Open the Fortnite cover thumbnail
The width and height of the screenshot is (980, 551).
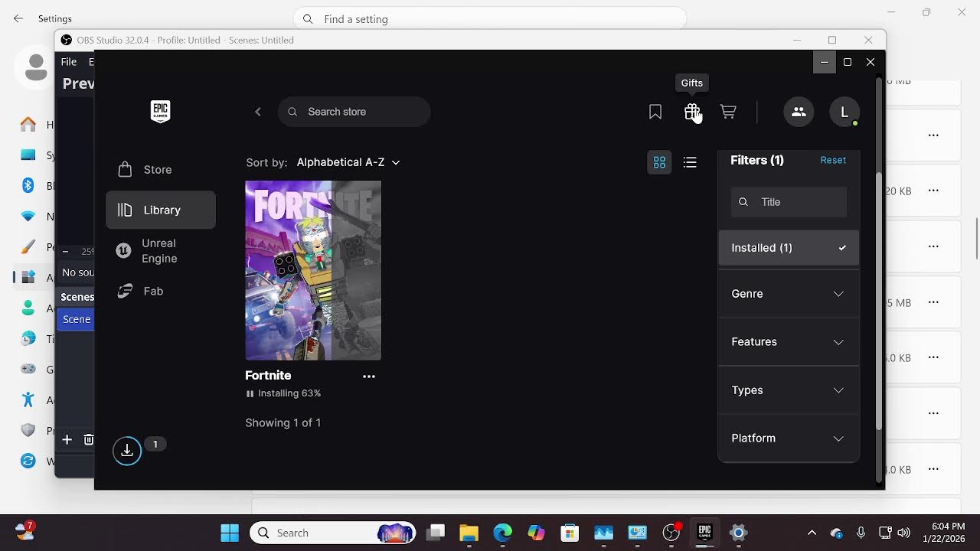(313, 270)
